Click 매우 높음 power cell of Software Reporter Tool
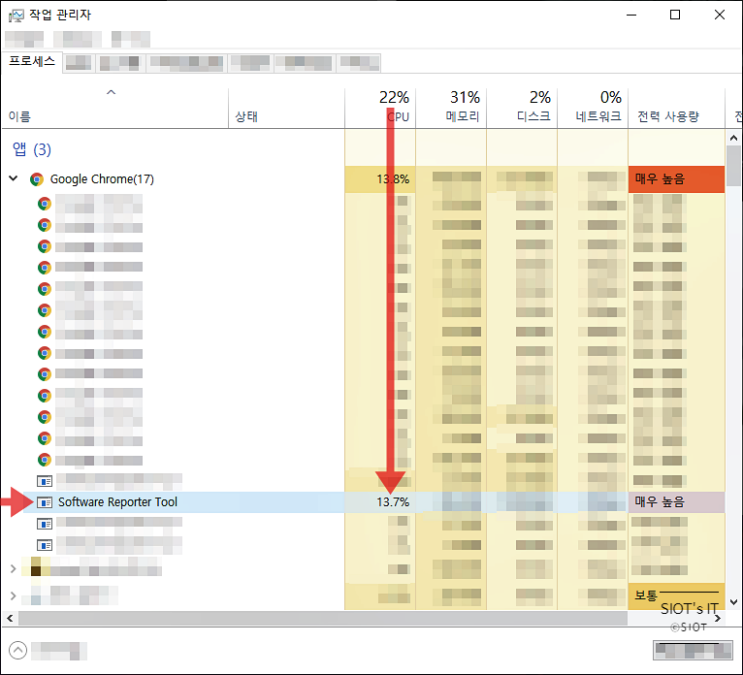The height and width of the screenshot is (675, 743). (677, 502)
